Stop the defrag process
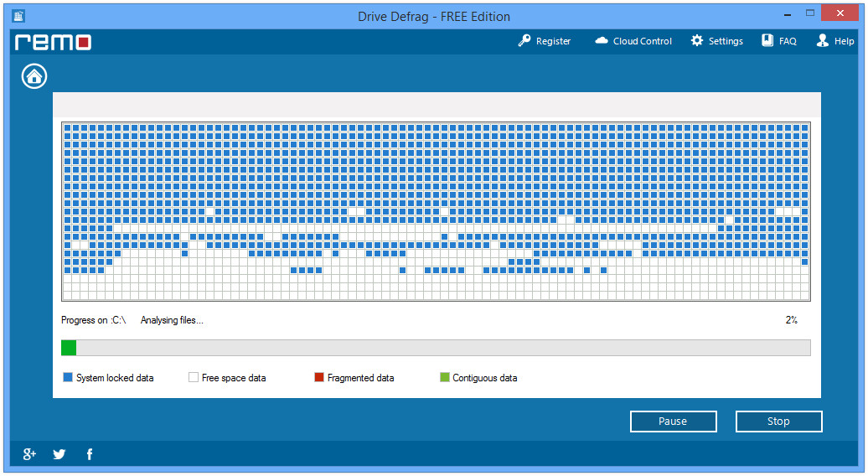This screenshot has height=476, width=868. click(778, 422)
